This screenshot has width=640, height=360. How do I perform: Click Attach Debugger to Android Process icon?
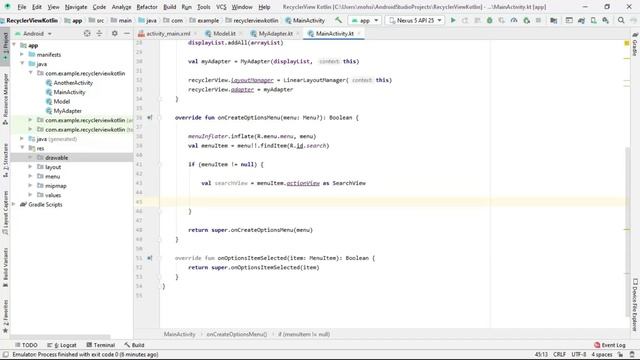[527, 20]
